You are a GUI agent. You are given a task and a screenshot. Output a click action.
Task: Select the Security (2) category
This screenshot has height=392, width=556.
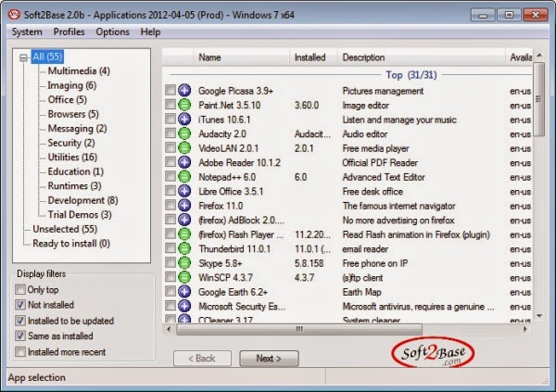click(71, 143)
